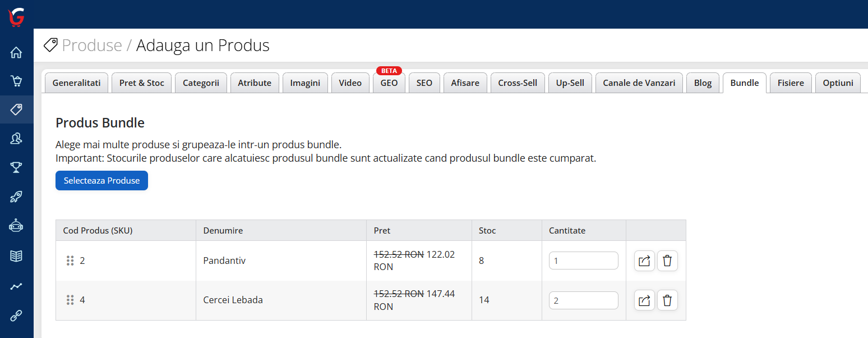This screenshot has height=338, width=868.
Task: Click the Cantitate field for Cercei Lebada
Action: tap(584, 300)
